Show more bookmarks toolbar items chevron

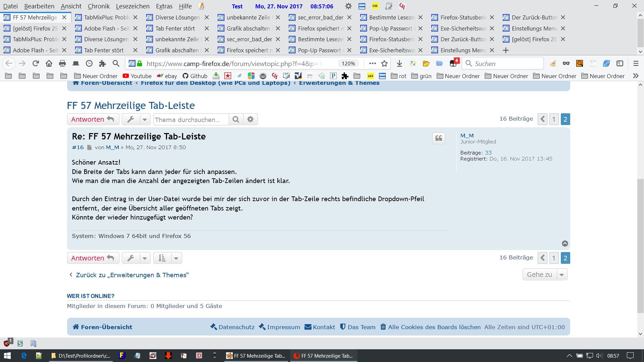(x=635, y=76)
